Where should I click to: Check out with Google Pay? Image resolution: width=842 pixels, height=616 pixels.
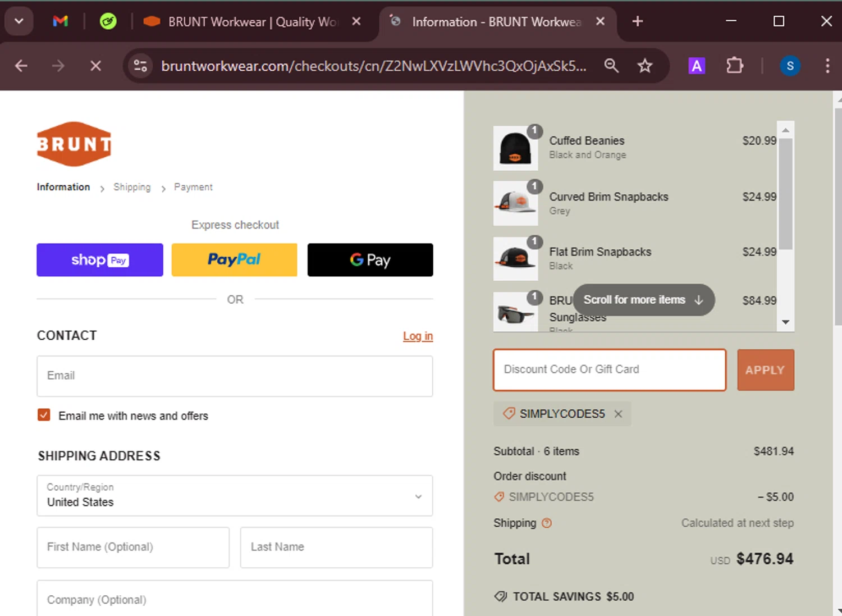(370, 260)
